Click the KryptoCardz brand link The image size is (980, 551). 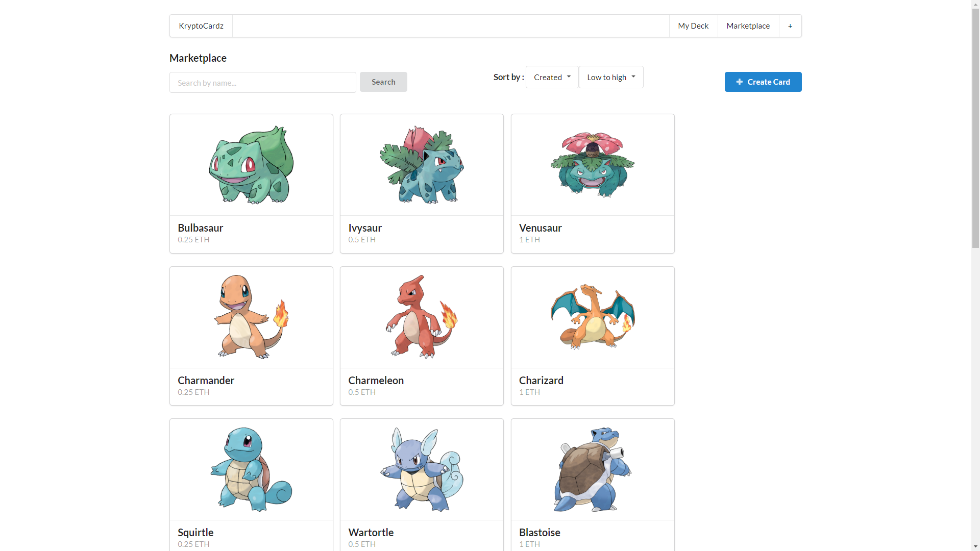click(201, 26)
